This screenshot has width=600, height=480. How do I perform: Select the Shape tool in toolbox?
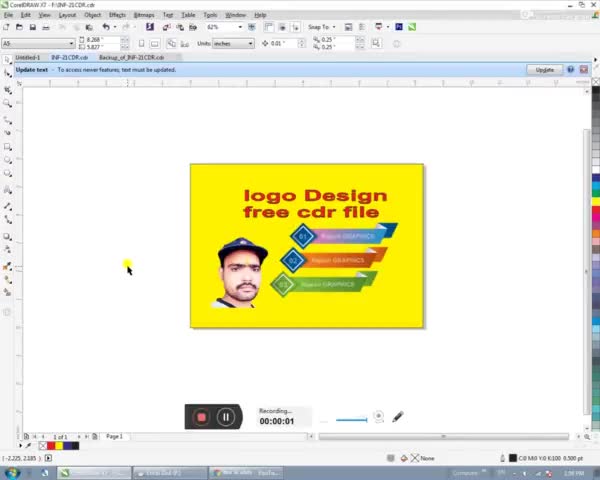(x=7, y=73)
